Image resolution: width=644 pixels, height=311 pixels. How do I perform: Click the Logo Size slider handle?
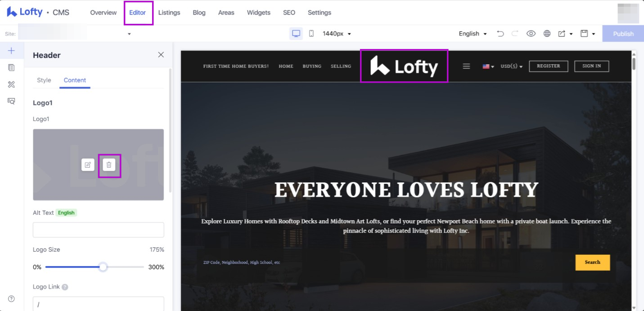click(x=103, y=267)
